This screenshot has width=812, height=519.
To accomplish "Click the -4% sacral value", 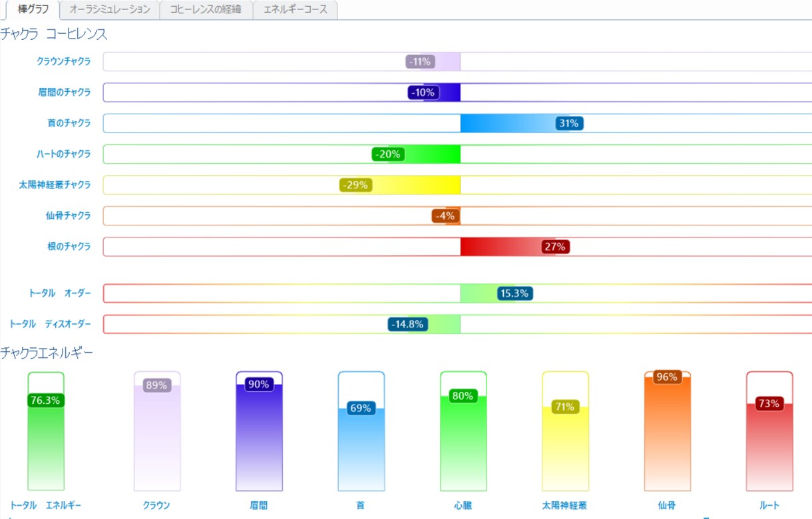I will pos(445,216).
